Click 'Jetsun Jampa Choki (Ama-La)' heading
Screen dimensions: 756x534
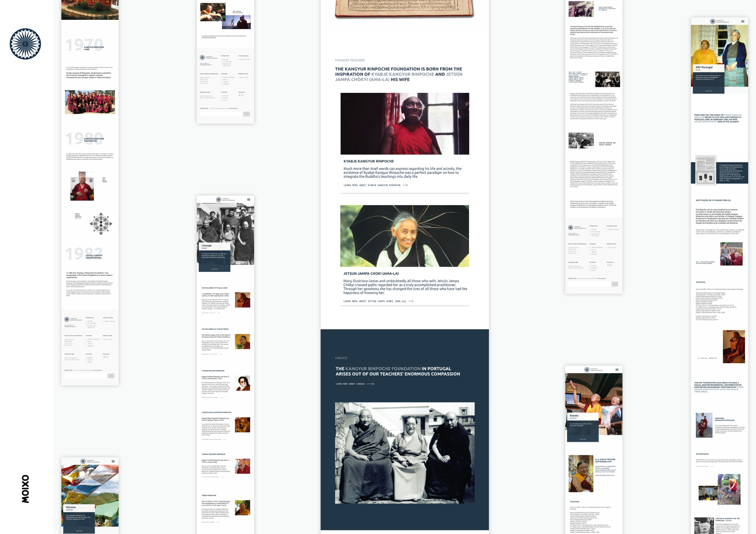click(371, 273)
